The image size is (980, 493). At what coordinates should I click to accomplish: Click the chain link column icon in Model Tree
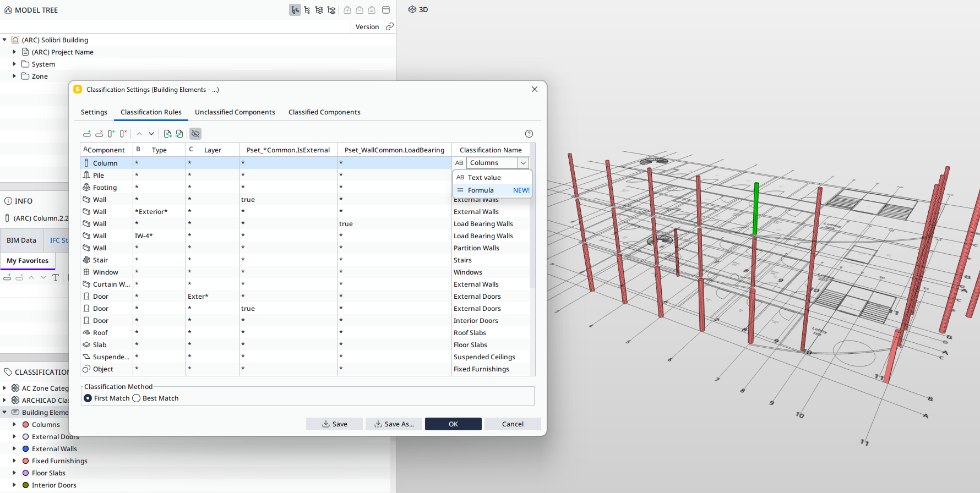tap(390, 26)
